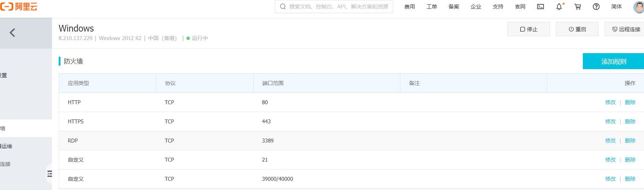Click the 添加规则 button
The image size is (644, 190).
tap(613, 61)
